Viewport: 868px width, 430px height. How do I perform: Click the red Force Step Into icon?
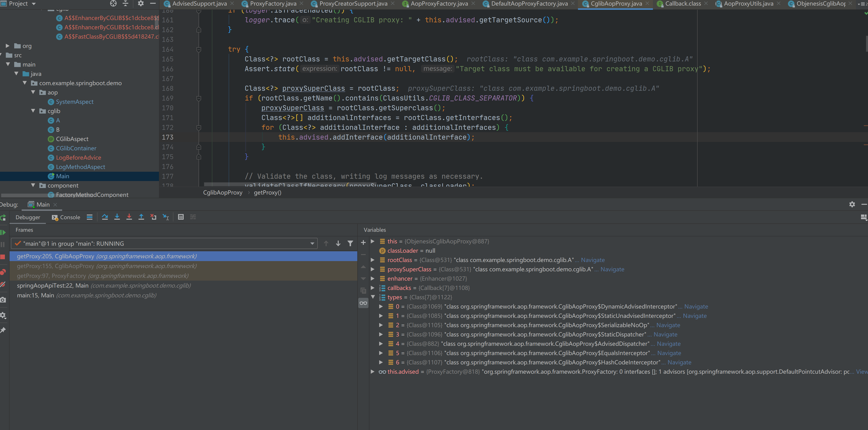129,217
